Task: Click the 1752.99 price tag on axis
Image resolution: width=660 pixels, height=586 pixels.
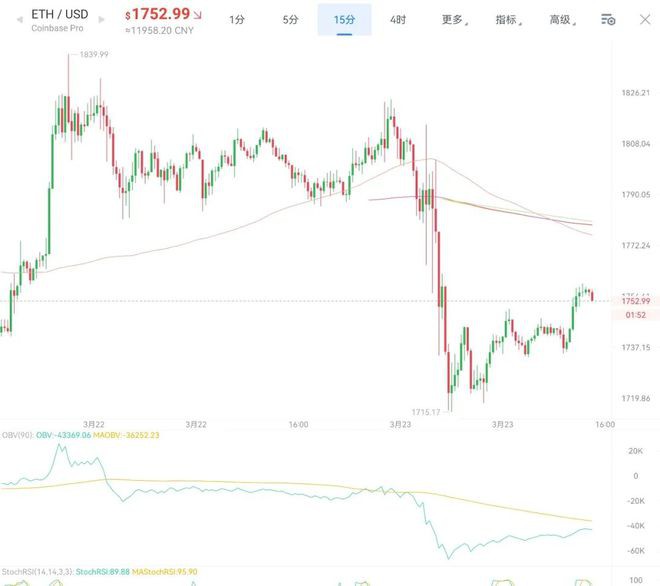Action: [x=635, y=301]
